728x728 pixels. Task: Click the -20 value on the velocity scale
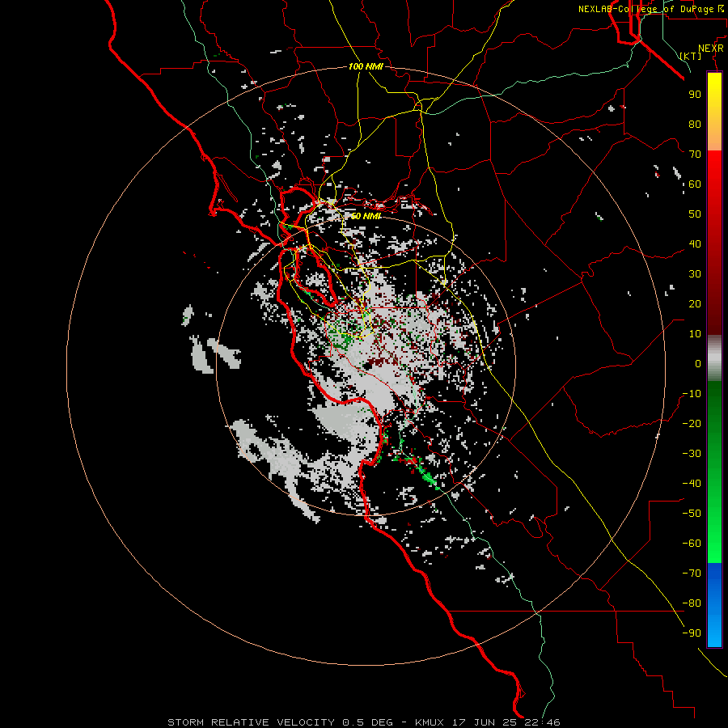(692, 424)
